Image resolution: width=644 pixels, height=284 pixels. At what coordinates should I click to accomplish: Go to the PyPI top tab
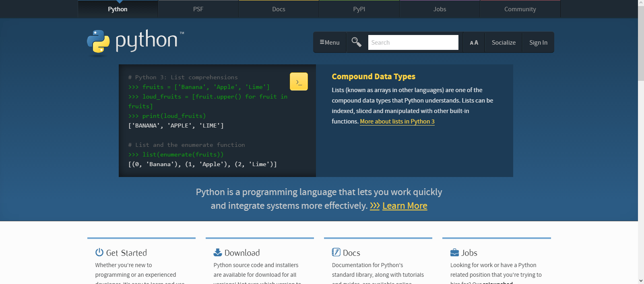[x=359, y=9]
